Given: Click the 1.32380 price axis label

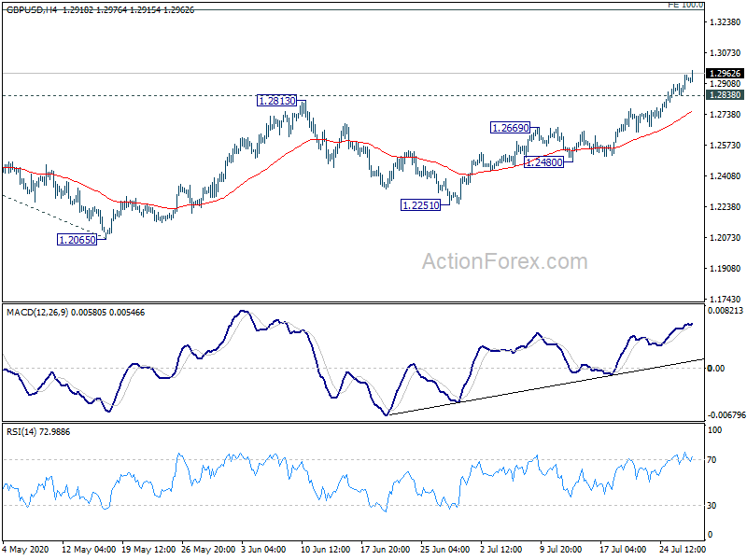Looking at the screenshot, I should click(x=726, y=21).
